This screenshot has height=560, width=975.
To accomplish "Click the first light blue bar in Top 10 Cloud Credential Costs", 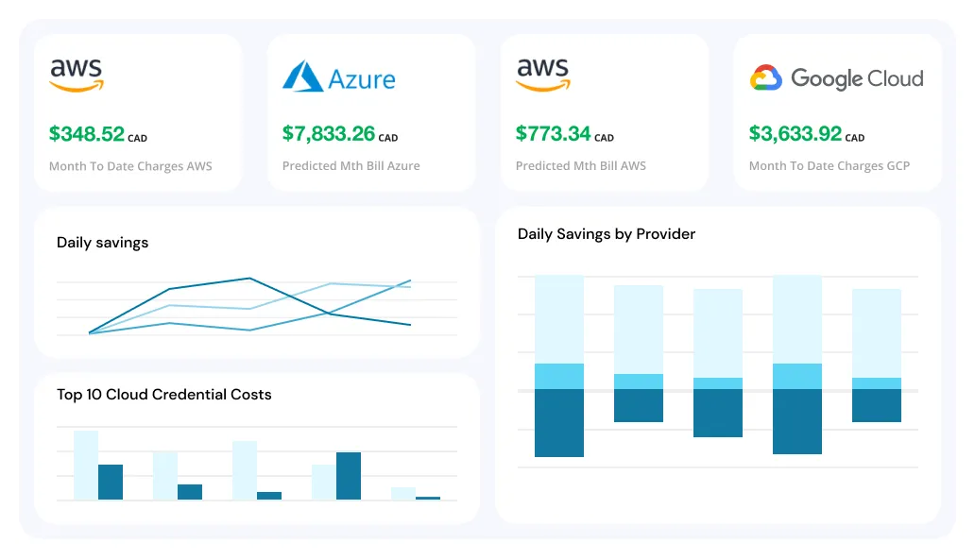I will tap(84, 463).
